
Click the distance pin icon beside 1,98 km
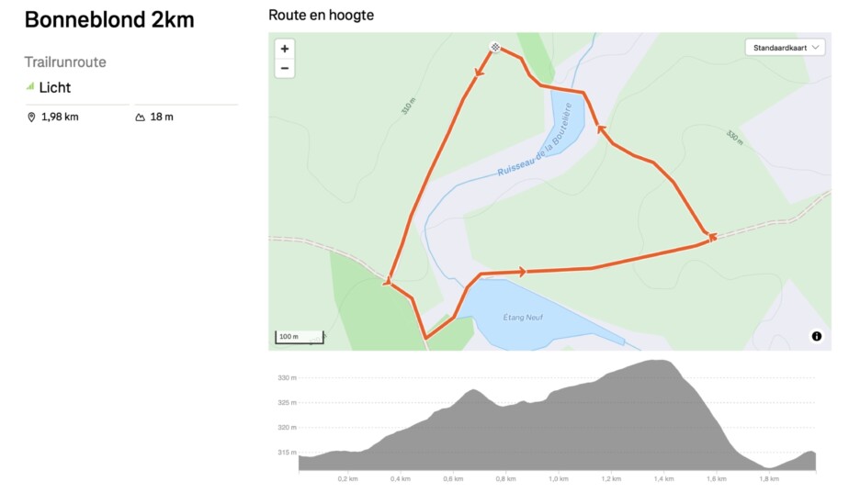[x=31, y=118]
